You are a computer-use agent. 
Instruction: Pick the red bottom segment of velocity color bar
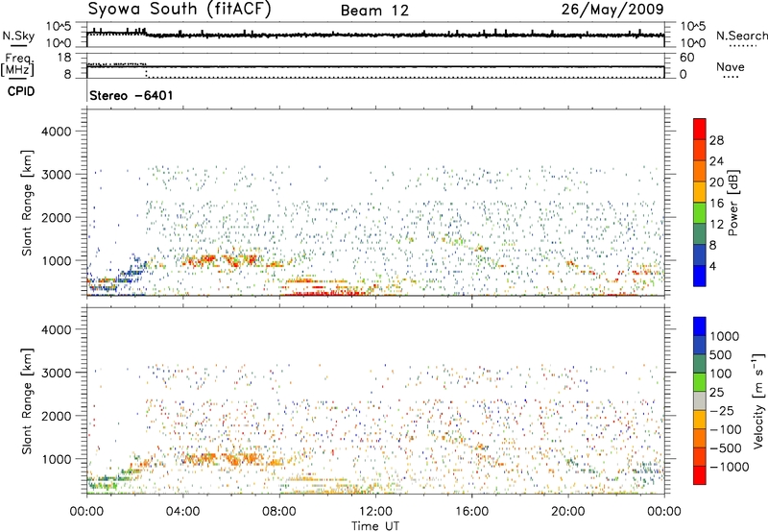point(700,475)
